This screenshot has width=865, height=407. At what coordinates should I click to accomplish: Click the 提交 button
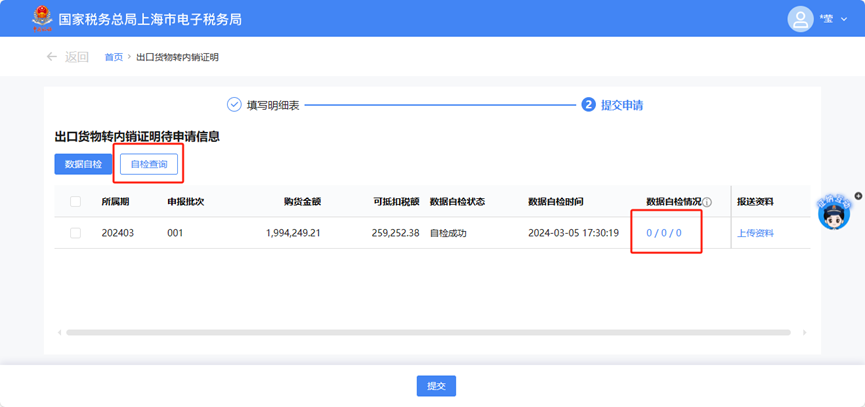point(436,386)
